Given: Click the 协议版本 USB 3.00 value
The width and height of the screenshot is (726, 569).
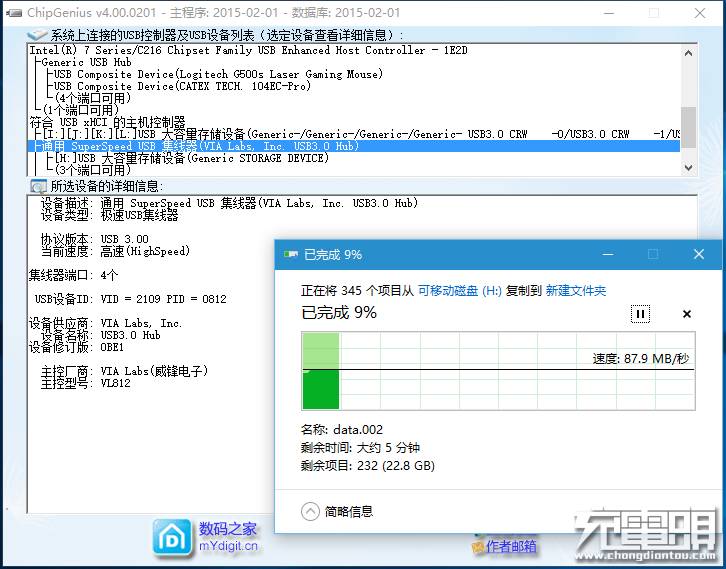Looking at the screenshot, I should tap(125, 239).
